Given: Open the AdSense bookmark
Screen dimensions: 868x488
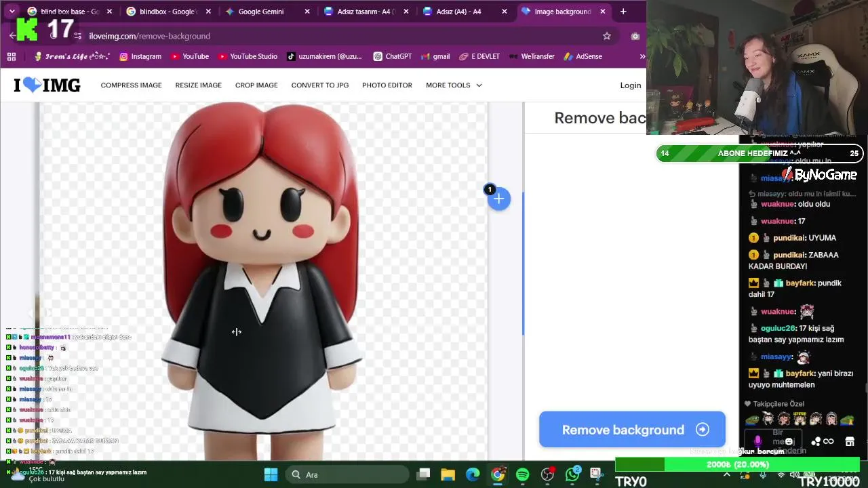Looking at the screenshot, I should [x=583, y=56].
